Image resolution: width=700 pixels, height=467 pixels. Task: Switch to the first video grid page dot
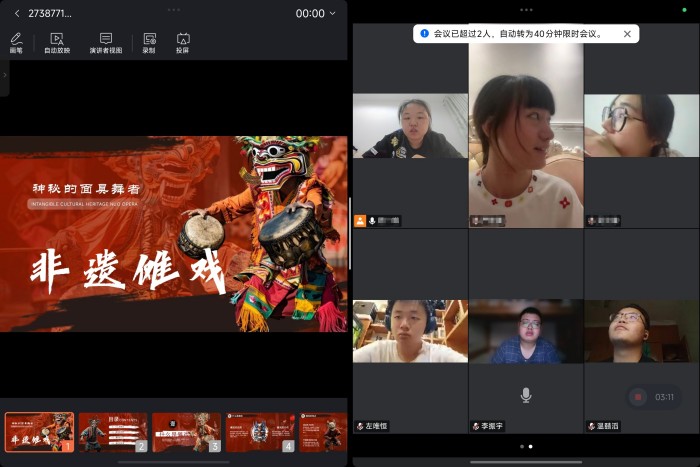click(x=521, y=446)
